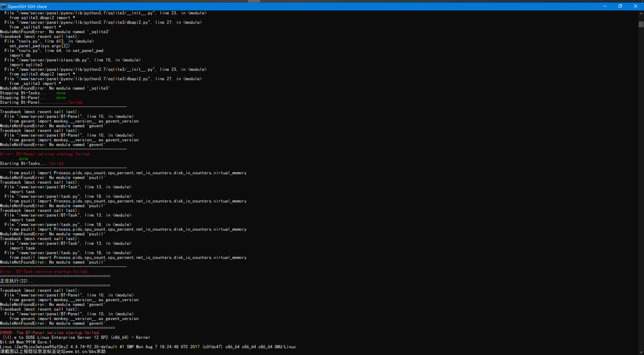Image resolution: width=644 pixels, height=355 pixels.
Task: Click the 'Starting Bt-Panel' failed line
Action: pyautogui.click(x=41, y=102)
